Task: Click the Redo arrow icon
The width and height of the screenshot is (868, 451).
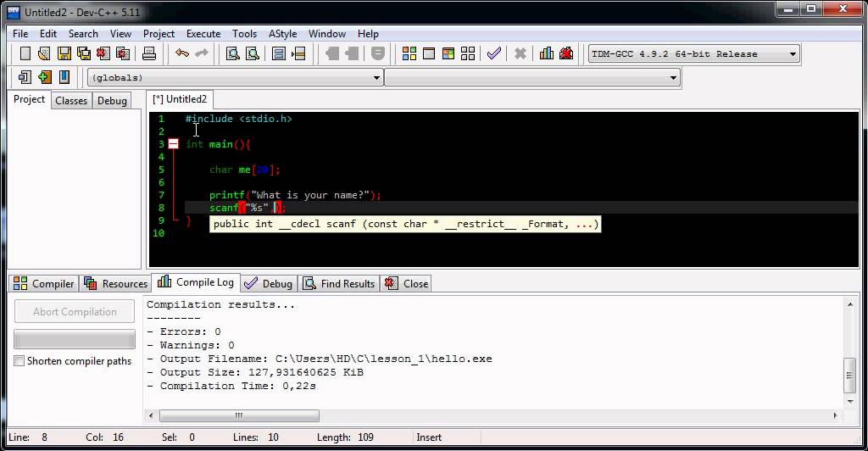Action: point(202,53)
